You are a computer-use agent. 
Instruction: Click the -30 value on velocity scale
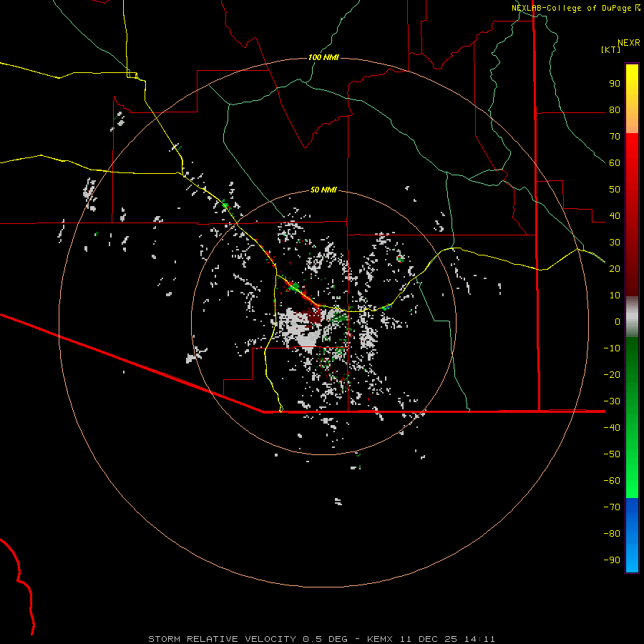coord(612,401)
